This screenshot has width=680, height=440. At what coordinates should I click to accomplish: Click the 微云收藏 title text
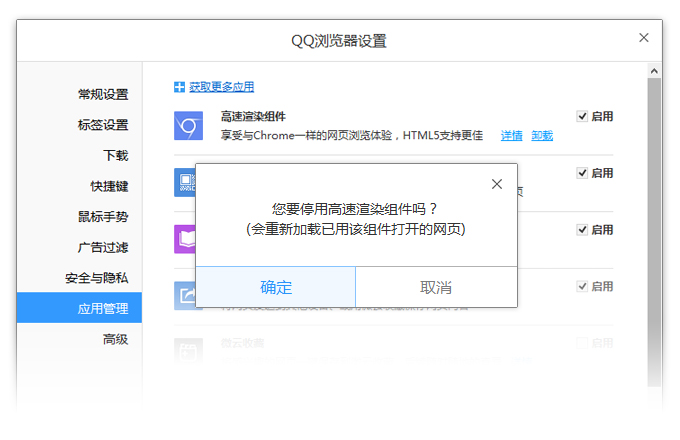click(x=242, y=343)
